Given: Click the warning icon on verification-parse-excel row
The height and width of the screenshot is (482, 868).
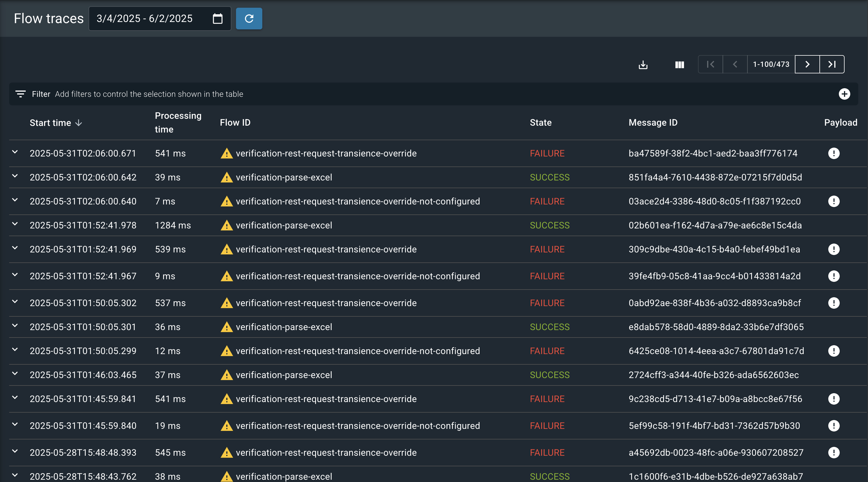Looking at the screenshot, I should tap(227, 177).
